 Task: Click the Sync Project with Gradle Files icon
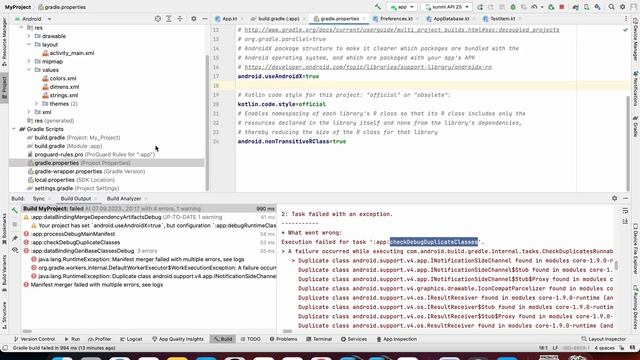[x=576, y=7]
